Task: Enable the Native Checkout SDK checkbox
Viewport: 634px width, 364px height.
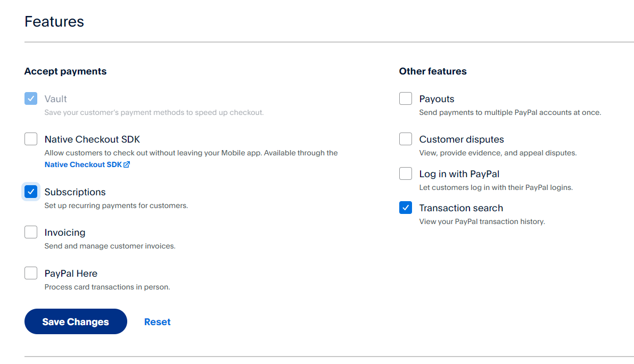Action: click(x=31, y=139)
